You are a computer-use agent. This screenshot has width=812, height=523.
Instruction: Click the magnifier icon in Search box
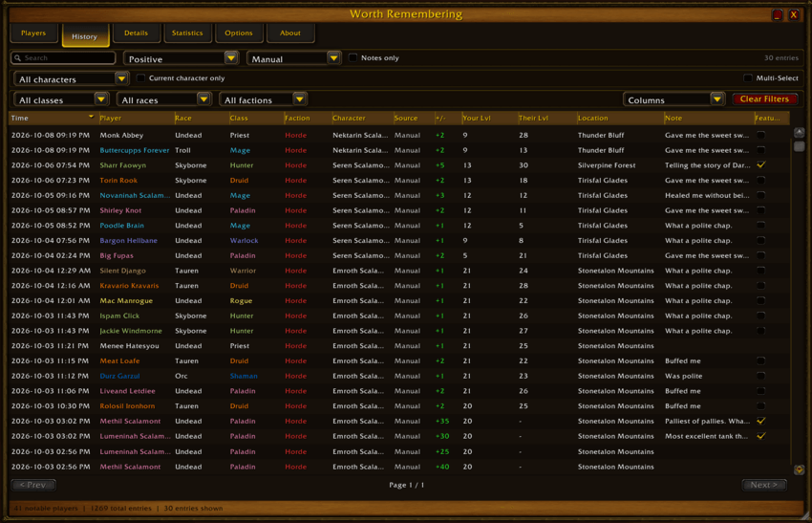pos(18,58)
